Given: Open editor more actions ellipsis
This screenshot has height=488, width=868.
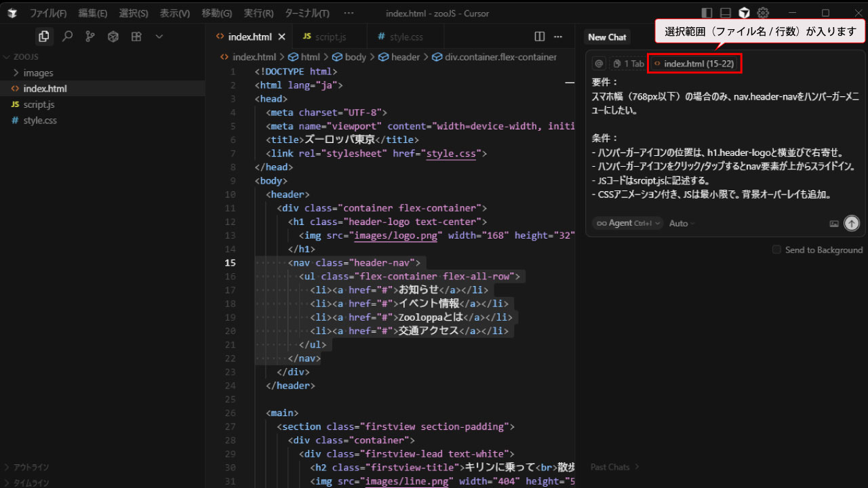Looking at the screenshot, I should point(558,37).
